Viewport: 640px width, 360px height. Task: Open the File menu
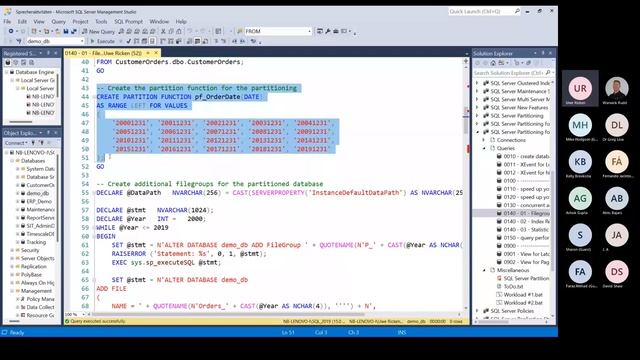point(7,22)
